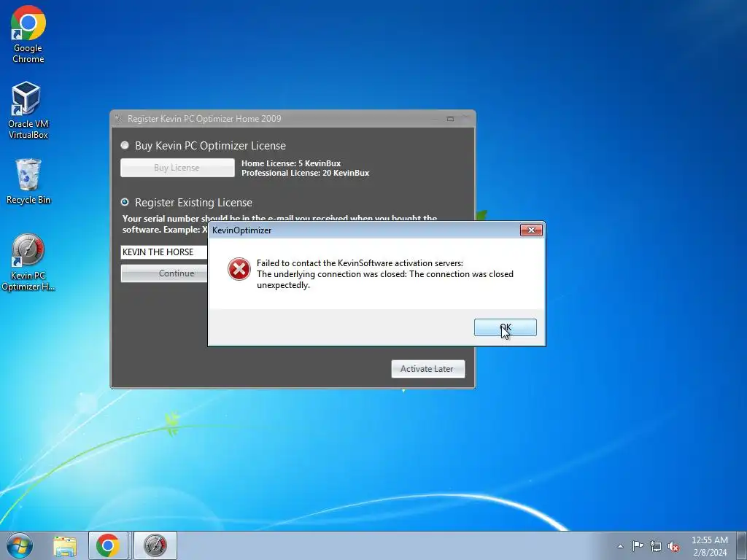Click the 'Professional License: 20 KevinBux' text

306,173
